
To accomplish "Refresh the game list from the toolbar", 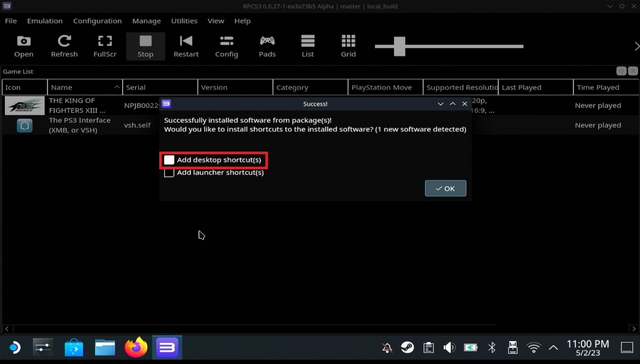I will [64, 46].
